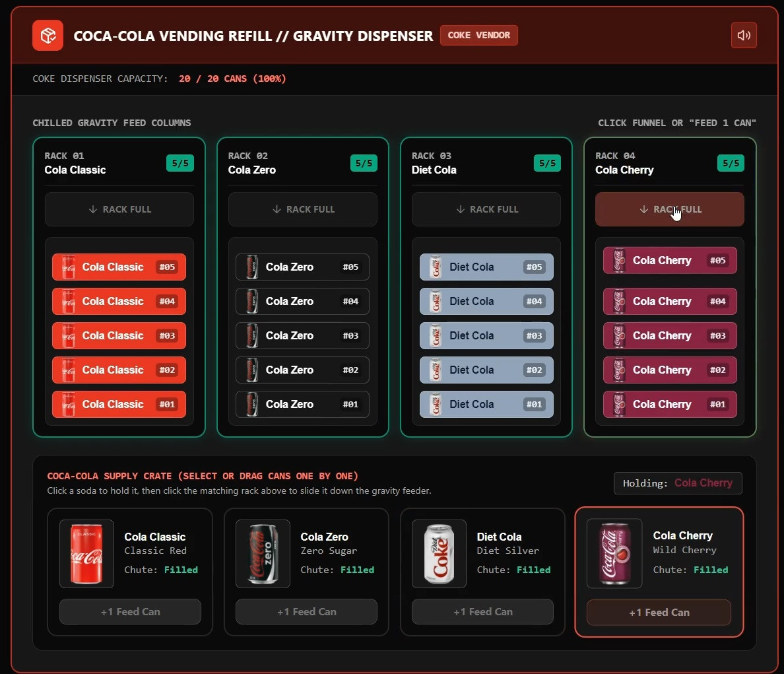Click the Diet Cola +1 Feed Can button

[x=482, y=611]
